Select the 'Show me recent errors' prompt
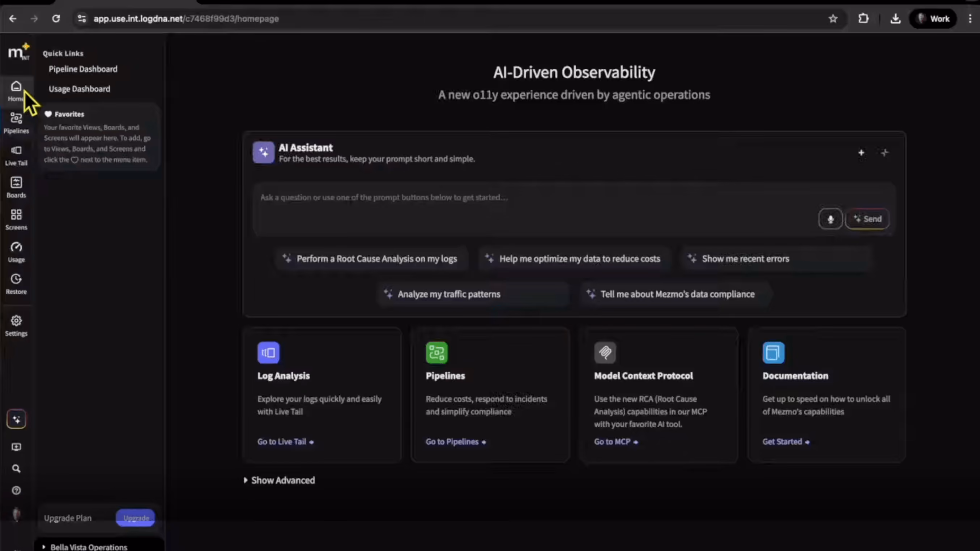980x551 pixels. tap(776, 259)
